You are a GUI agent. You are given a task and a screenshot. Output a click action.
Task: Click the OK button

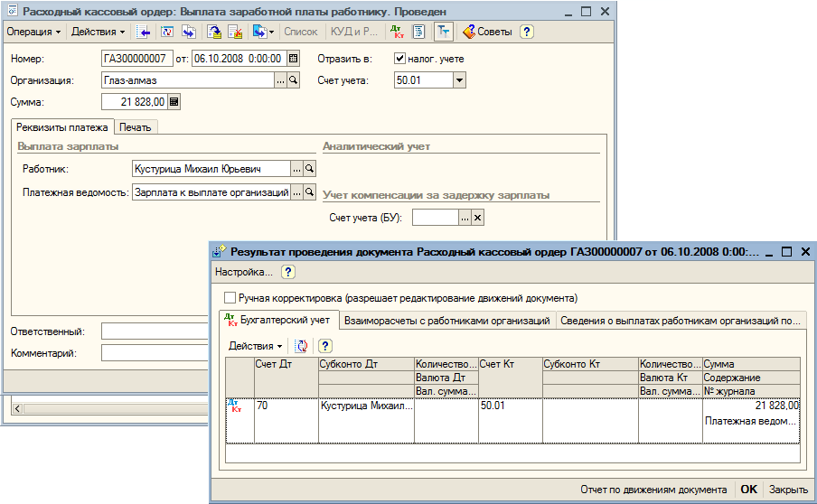click(748, 490)
